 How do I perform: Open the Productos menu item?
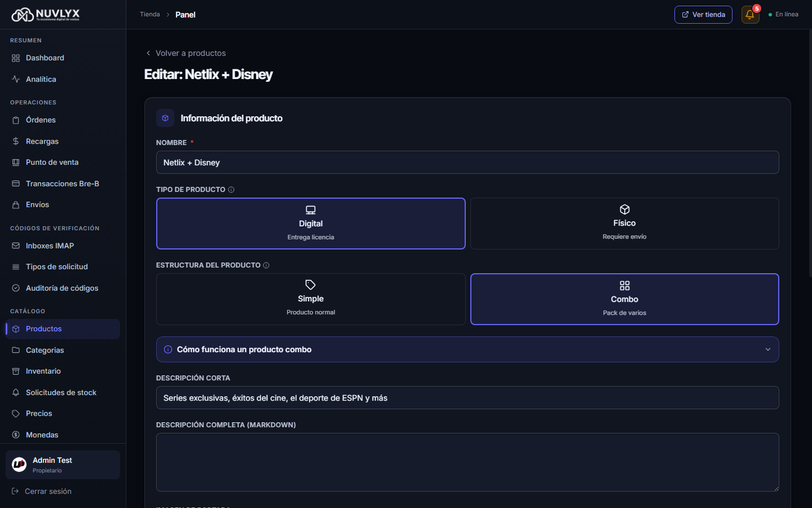click(63, 329)
